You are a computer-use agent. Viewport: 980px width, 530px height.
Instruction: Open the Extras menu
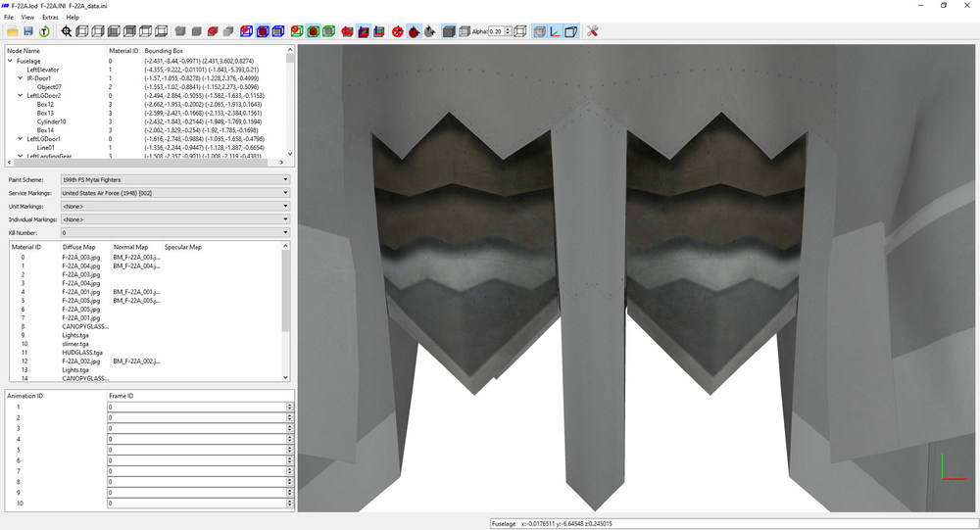[x=50, y=17]
